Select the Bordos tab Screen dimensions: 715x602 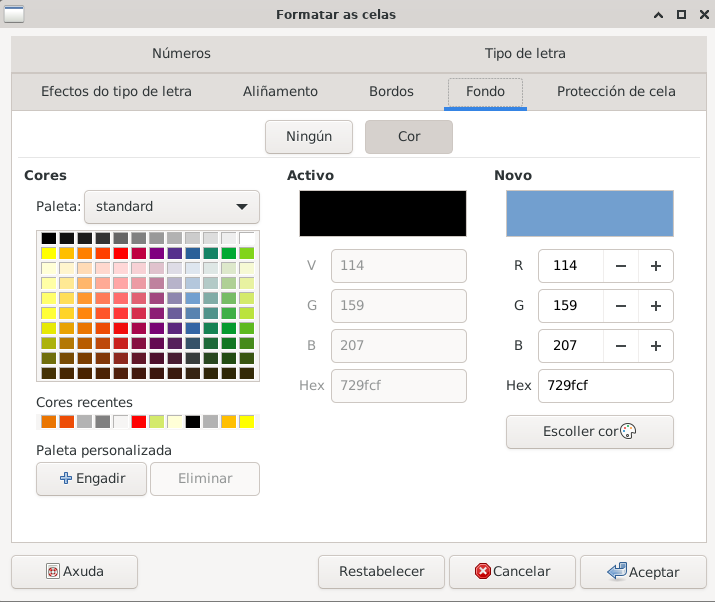point(391,91)
